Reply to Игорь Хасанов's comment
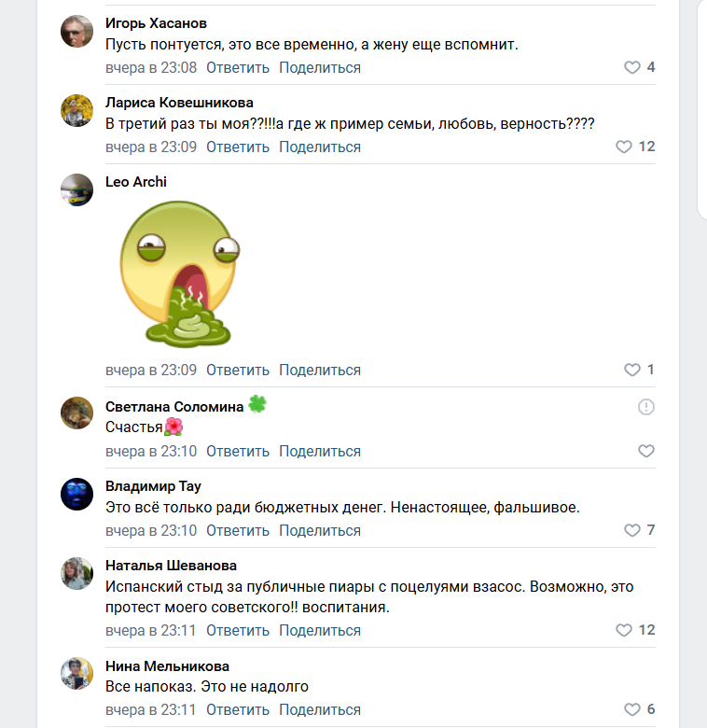This screenshot has width=707, height=728. pos(238,67)
